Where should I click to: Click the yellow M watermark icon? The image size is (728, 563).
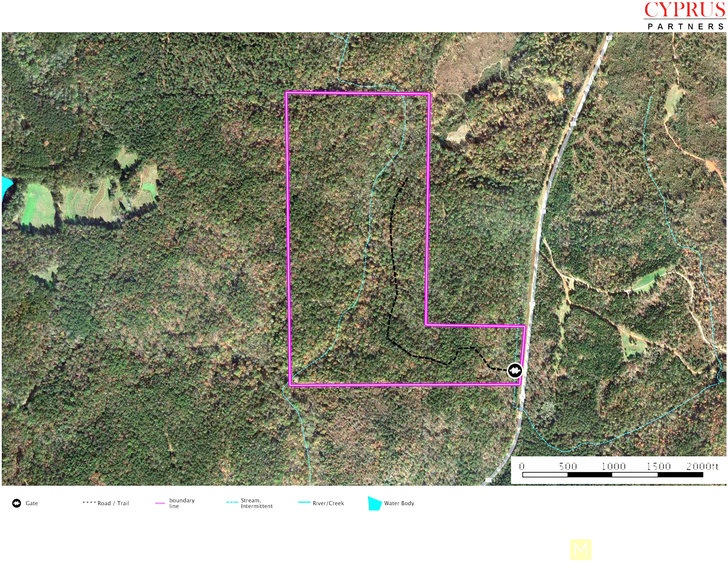580,549
